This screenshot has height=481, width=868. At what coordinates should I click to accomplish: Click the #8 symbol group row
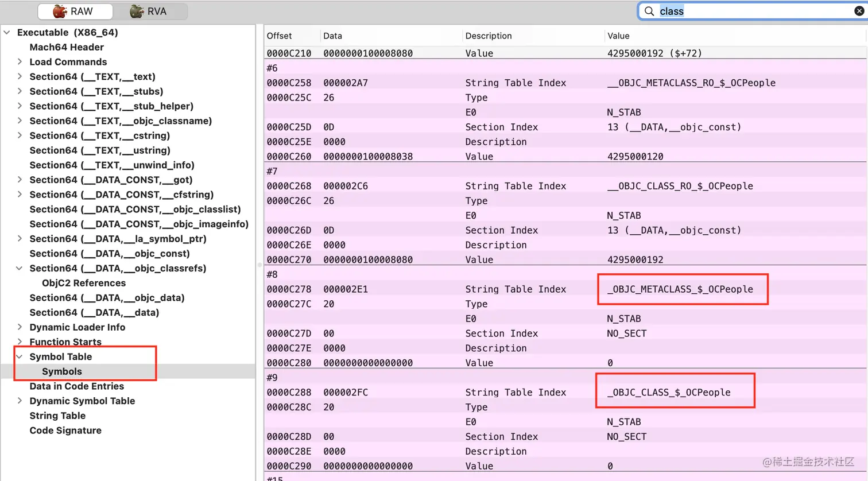click(565, 274)
